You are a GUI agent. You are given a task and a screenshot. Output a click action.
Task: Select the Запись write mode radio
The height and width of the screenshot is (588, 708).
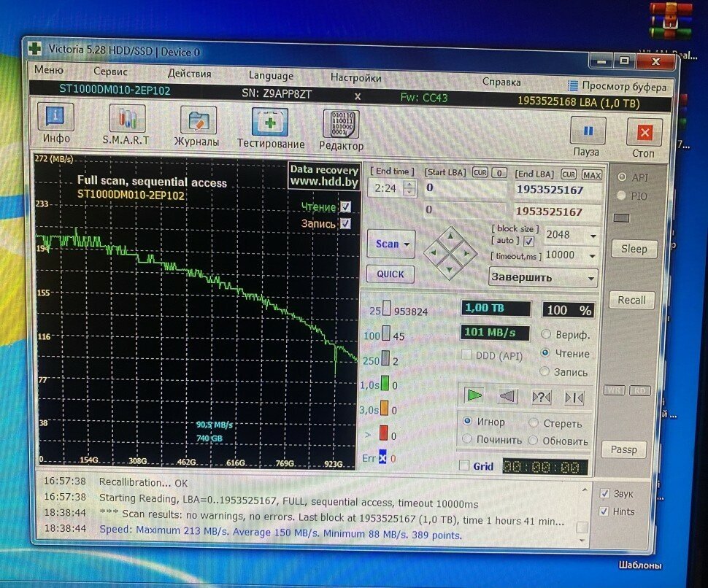click(545, 371)
